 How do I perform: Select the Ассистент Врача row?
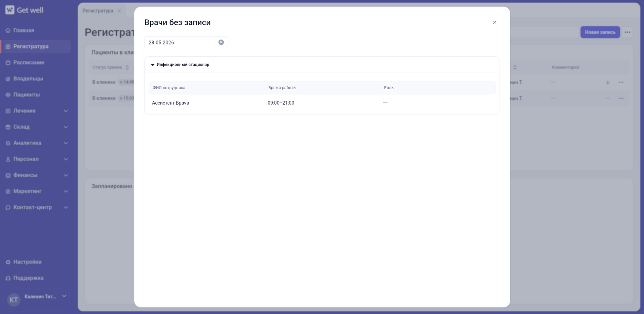(x=322, y=103)
